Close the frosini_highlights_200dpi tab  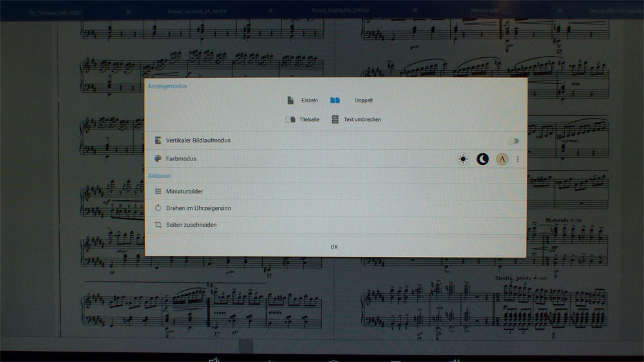coord(415,10)
